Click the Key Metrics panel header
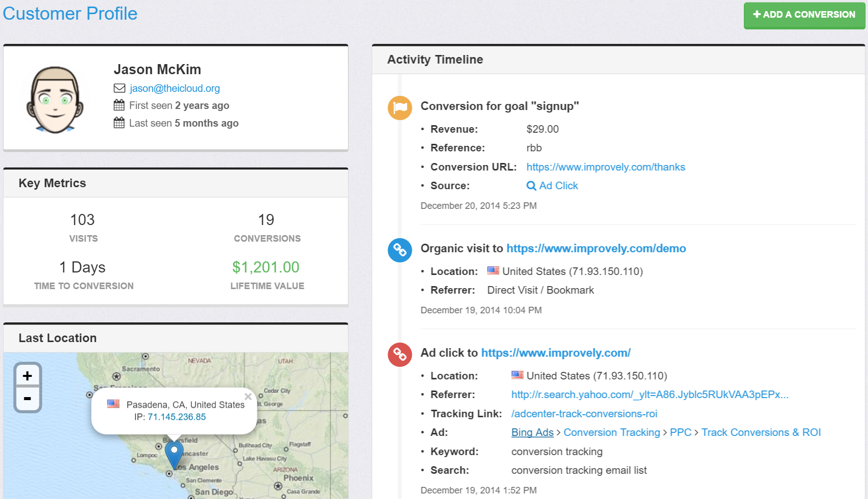Viewport: 868px width, 499px height. pyautogui.click(x=52, y=183)
